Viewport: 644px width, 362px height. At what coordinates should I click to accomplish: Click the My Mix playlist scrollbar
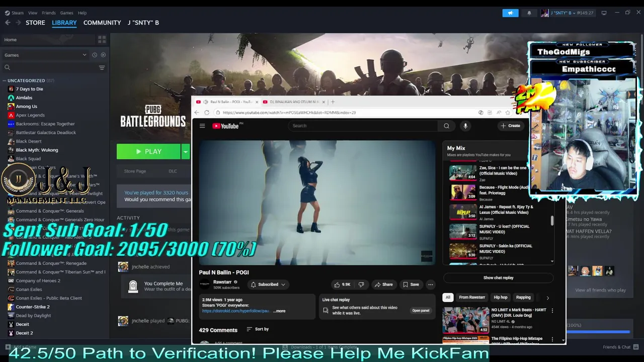(x=552, y=220)
